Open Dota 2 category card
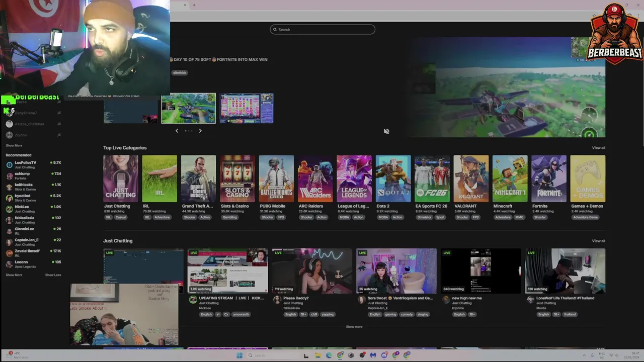The width and height of the screenshot is (644, 362). tap(393, 178)
